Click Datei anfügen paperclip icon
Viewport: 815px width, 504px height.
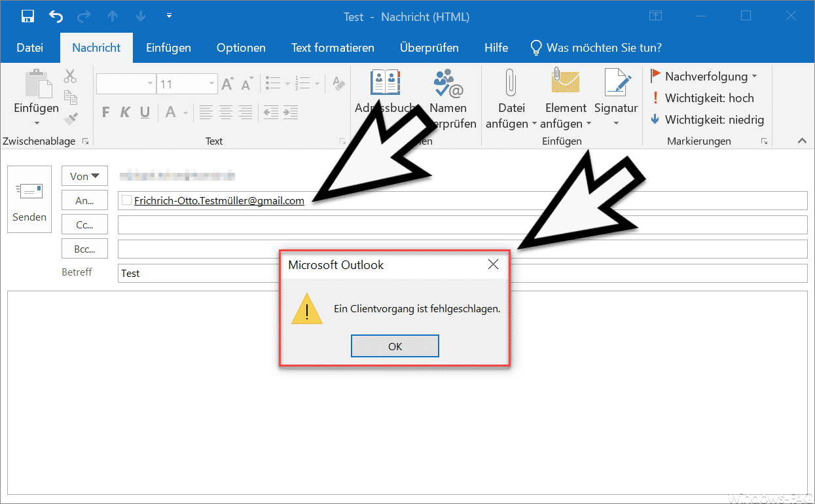(511, 82)
